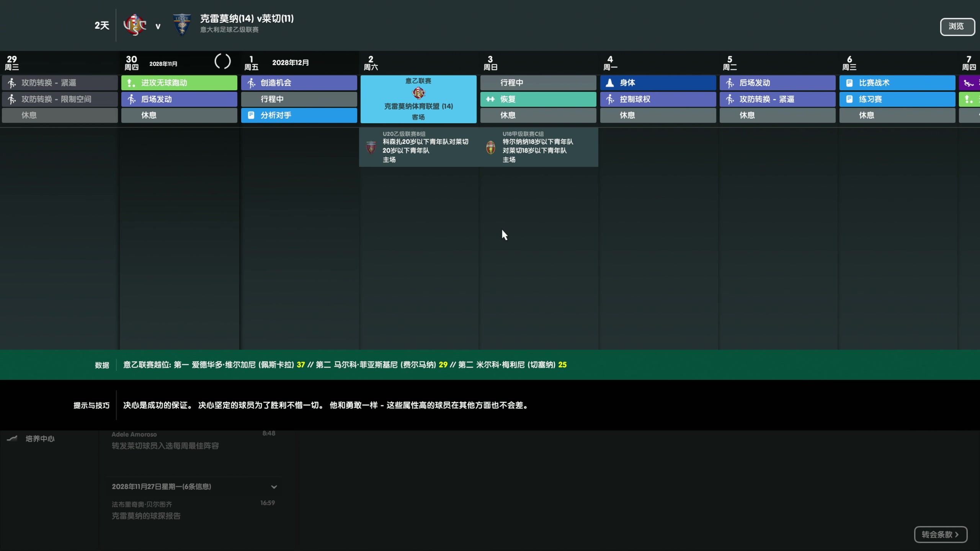
Task: Select the 创造机会 training session
Action: [x=299, y=83]
